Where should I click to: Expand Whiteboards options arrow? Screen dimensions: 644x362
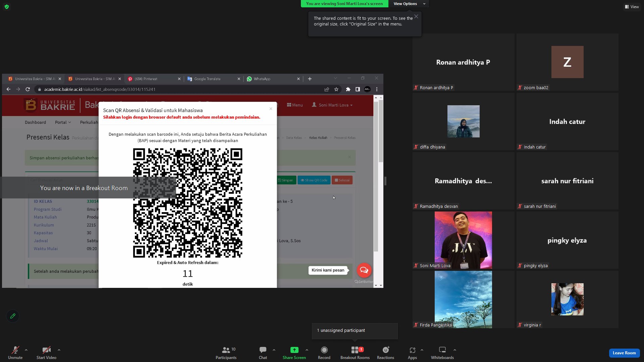tap(455, 350)
